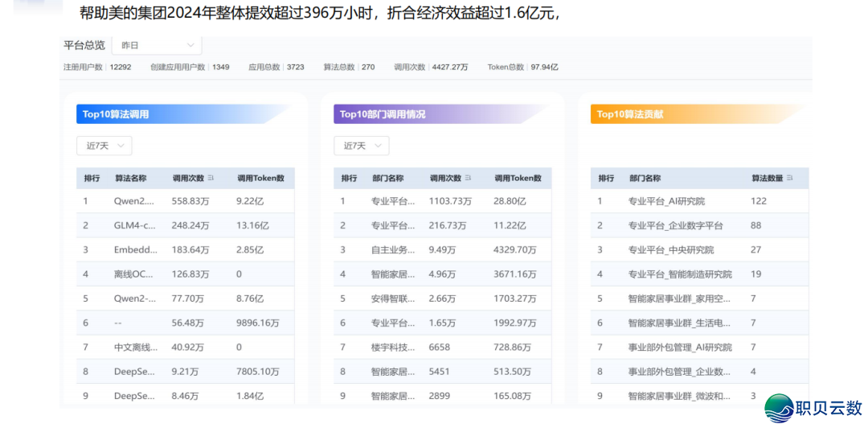
Task: Click the 8.46万 call count cell
Action: pos(186,397)
